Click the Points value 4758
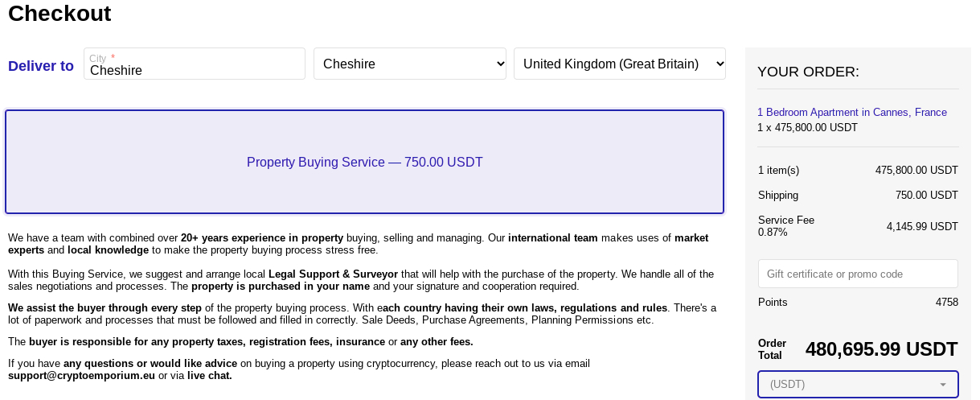This screenshot has height=400, width=980. (947, 303)
